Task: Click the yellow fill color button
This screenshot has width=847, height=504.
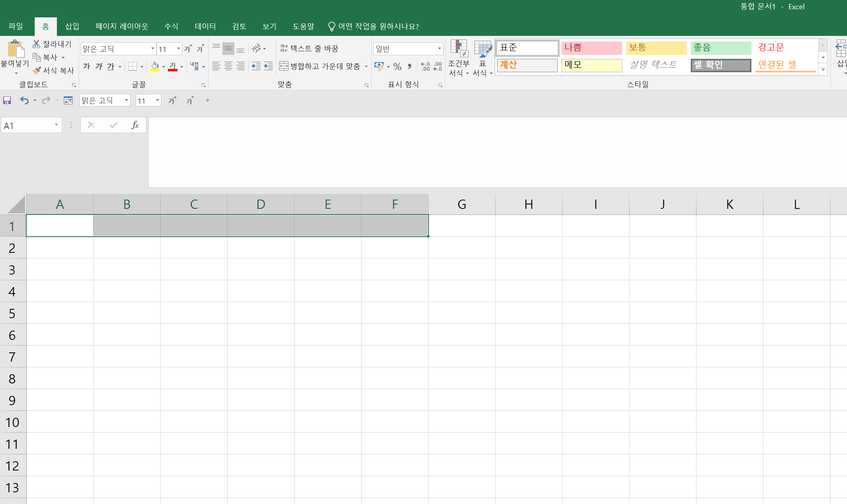Action: point(155,66)
